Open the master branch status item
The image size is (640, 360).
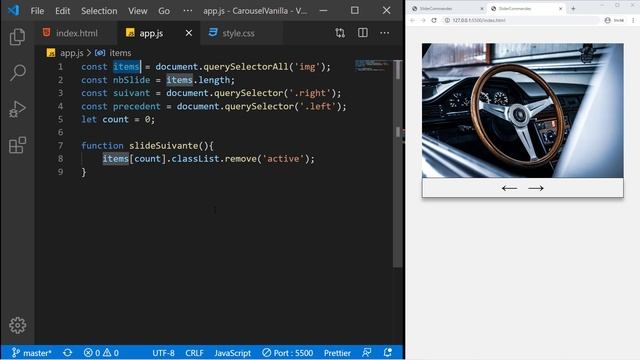[x=31, y=353]
